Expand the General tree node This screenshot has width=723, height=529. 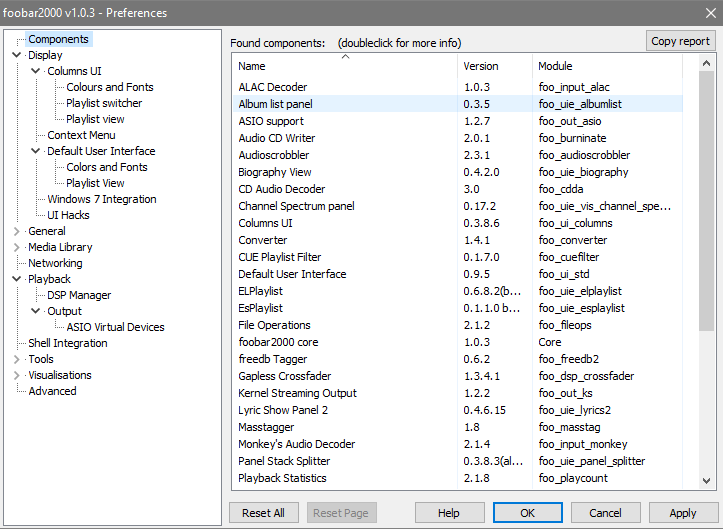[16, 231]
